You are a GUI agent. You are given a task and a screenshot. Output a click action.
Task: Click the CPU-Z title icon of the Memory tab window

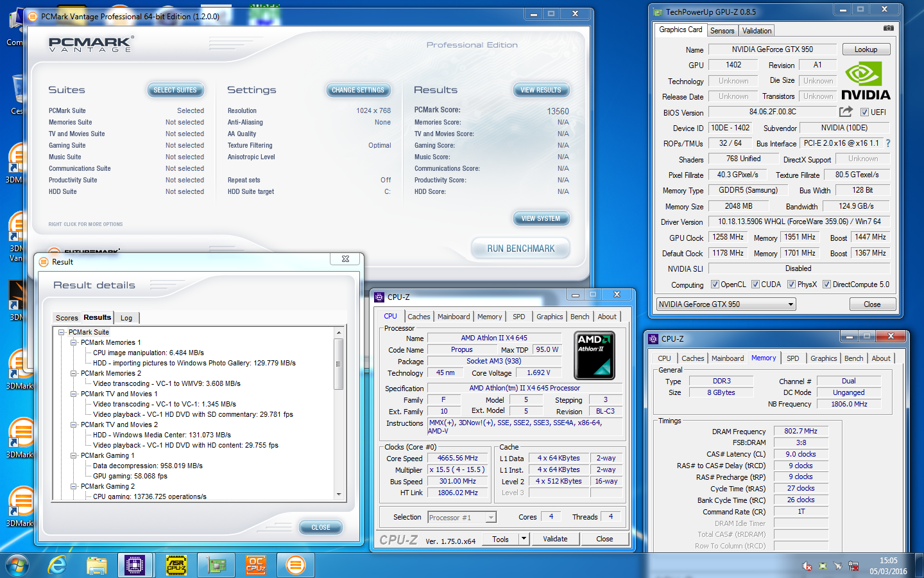tap(653, 338)
